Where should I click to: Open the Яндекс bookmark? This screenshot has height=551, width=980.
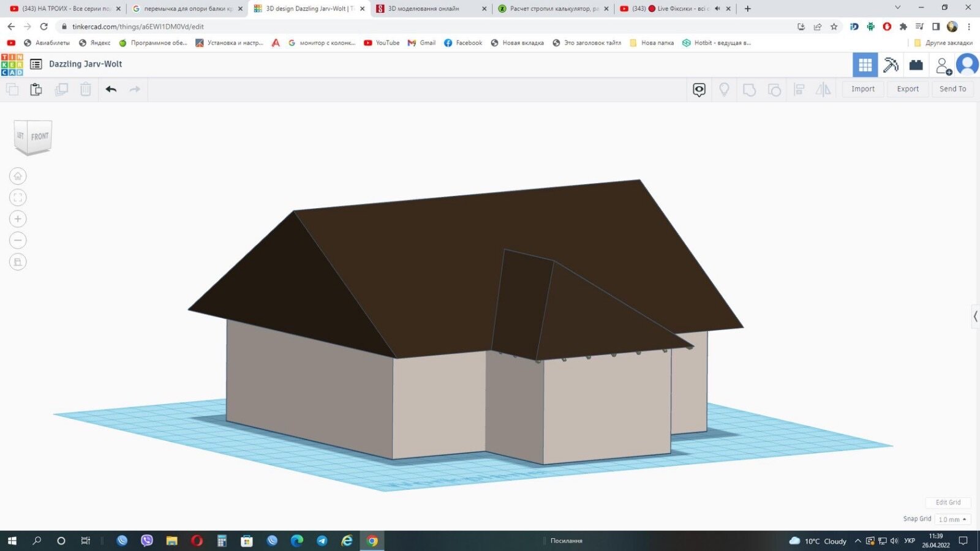[95, 43]
